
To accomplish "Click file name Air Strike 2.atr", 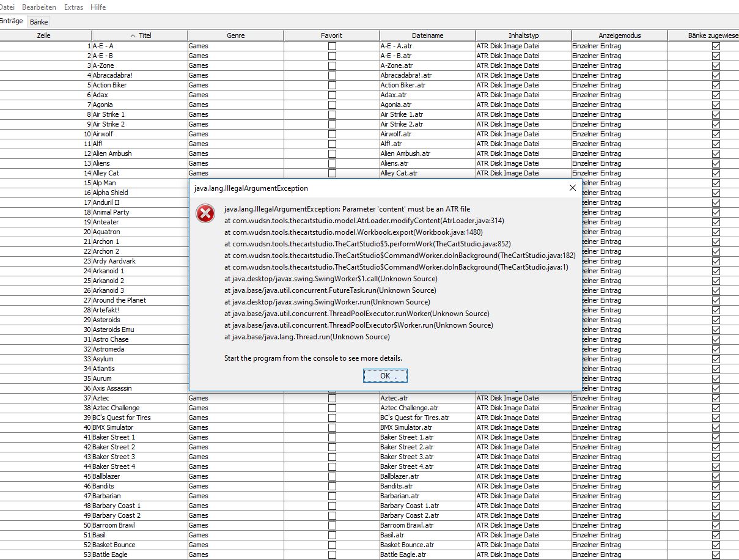I will [x=427, y=124].
